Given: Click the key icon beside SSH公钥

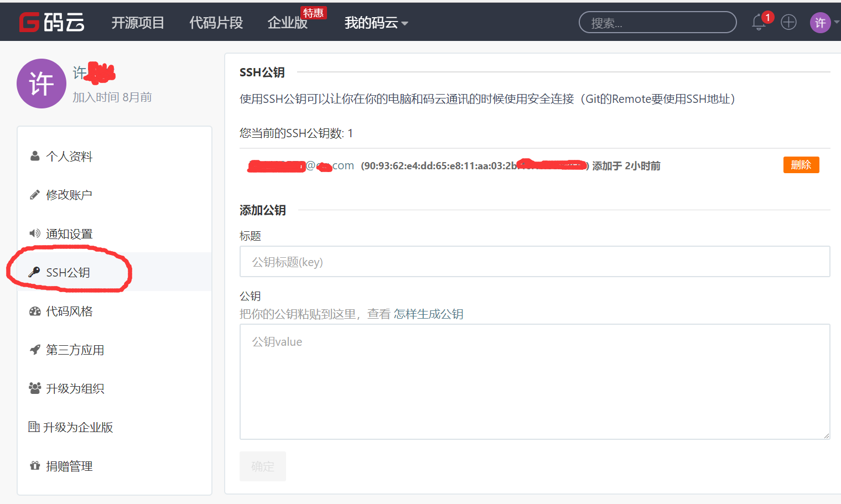Looking at the screenshot, I should [34, 272].
